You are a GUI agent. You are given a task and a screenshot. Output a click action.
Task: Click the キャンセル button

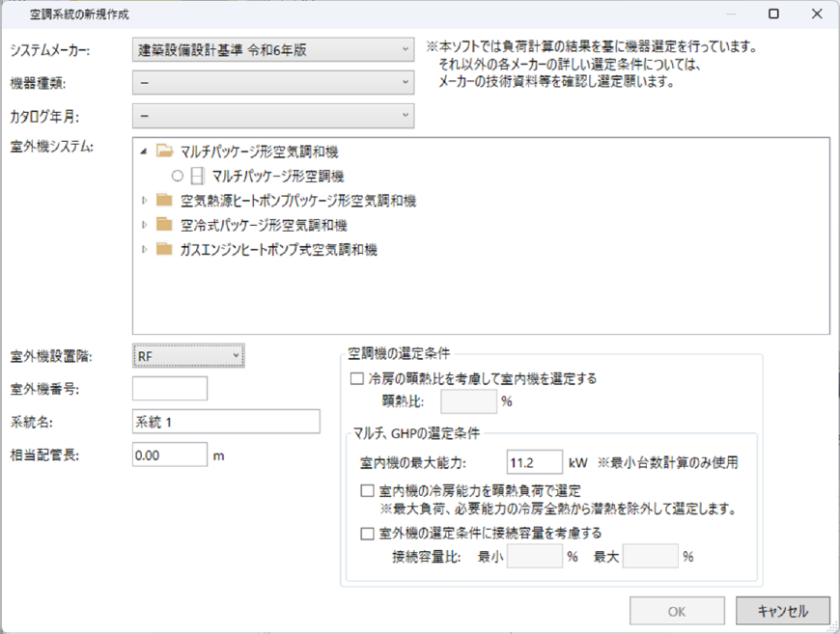tap(782, 611)
